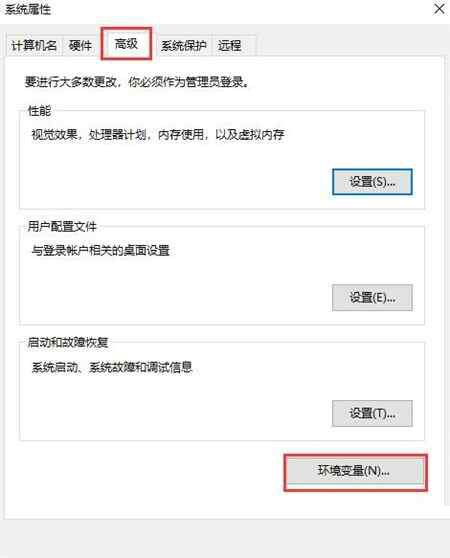450x558 pixels.
Task: Open the 系统保护 tab
Action: 184,46
